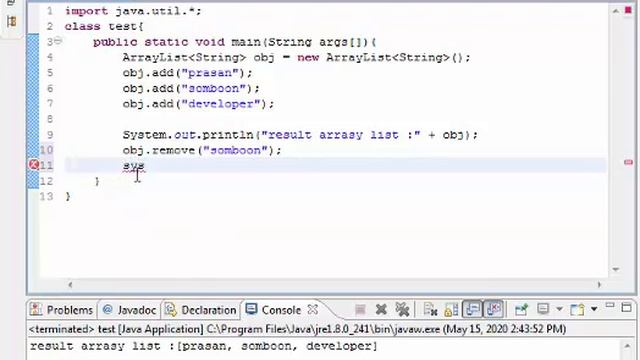Click the Open Console icon
Image resolution: width=640 pixels, height=360 pixels.
point(577,310)
